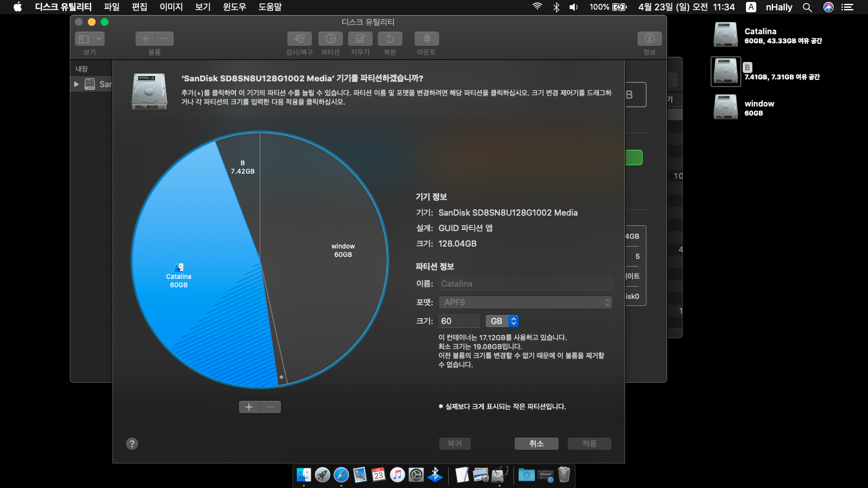Open Spotlight search magnifier
This screenshot has height=488, width=868.
(807, 7)
